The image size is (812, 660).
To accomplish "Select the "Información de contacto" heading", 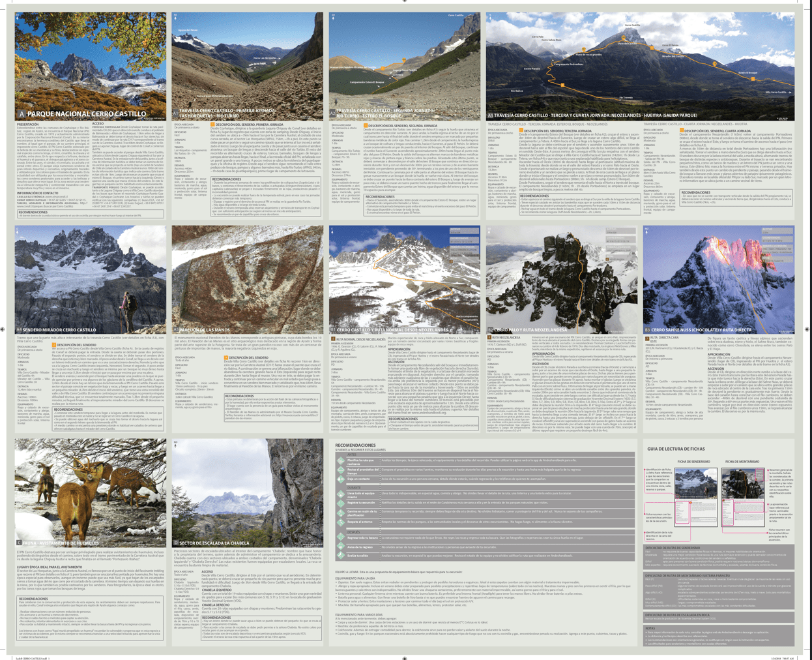I will [38, 193].
